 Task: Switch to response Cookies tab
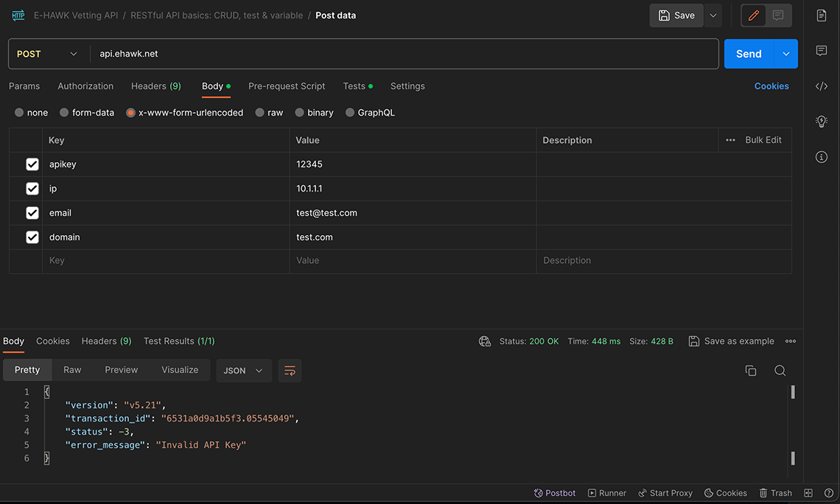[52, 341]
